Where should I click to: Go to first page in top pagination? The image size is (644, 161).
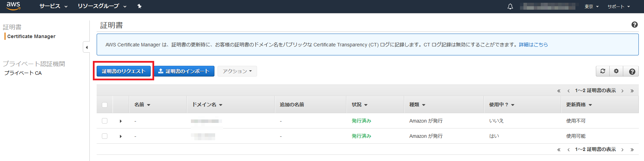(x=559, y=91)
